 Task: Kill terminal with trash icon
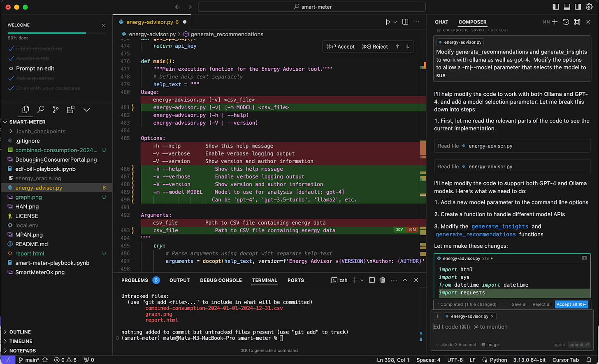(x=383, y=280)
